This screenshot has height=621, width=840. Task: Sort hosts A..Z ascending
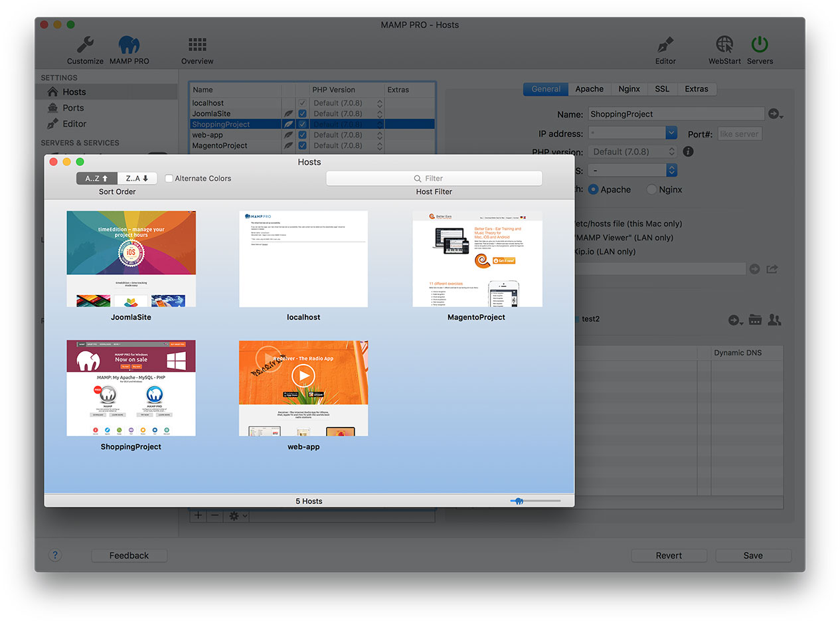pyautogui.click(x=97, y=178)
